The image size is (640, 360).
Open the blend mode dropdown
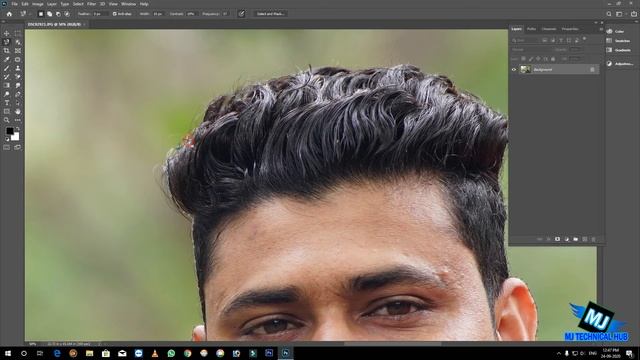pyautogui.click(x=531, y=50)
